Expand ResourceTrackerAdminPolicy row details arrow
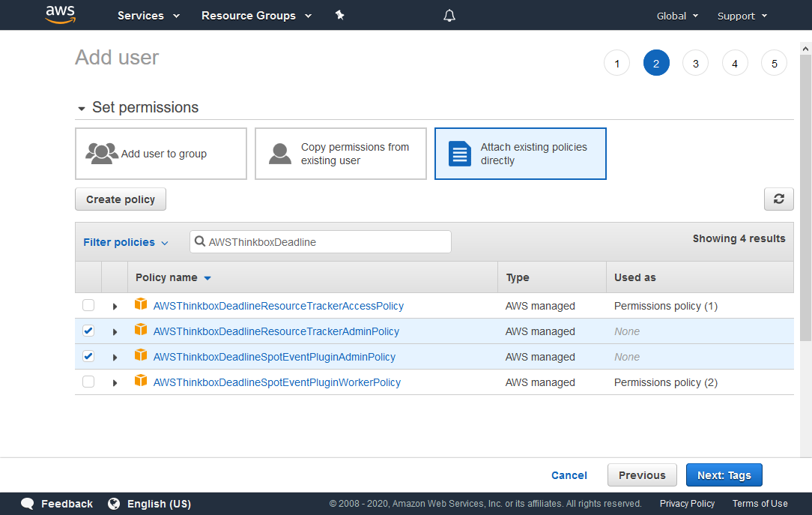812x515 pixels. 115,331
